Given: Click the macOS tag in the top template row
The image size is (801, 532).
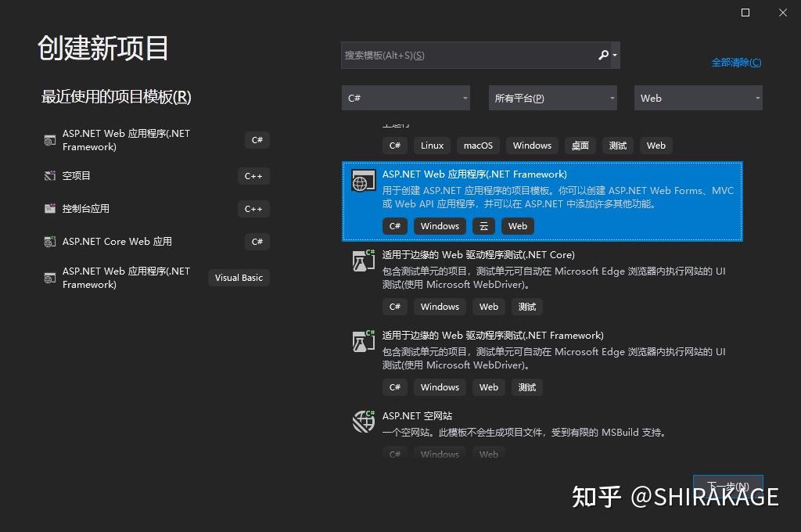Looking at the screenshot, I should click(478, 146).
